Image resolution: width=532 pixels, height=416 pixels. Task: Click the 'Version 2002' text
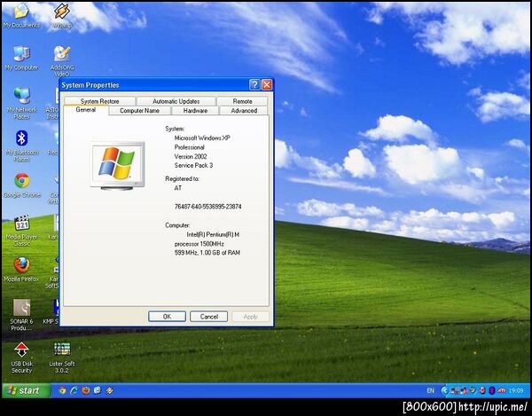[x=191, y=156]
